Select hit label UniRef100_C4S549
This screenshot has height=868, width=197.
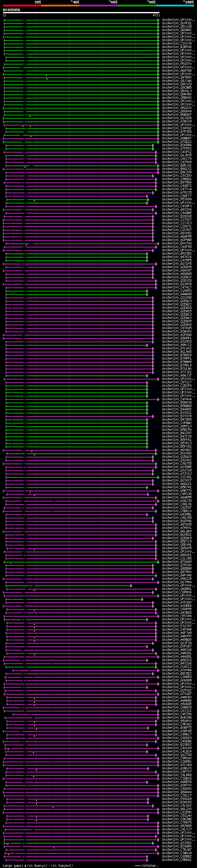coord(177,162)
